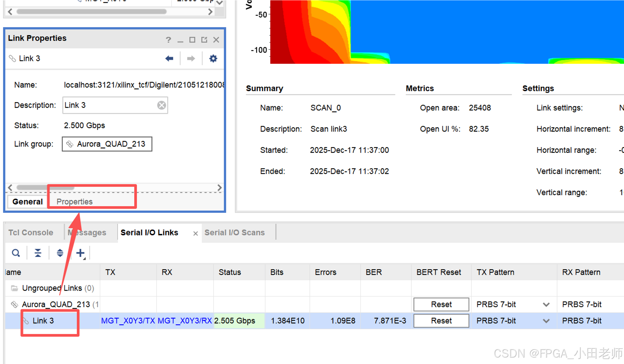Click the search icon in Serial I/O Links toolbar
The height and width of the screenshot is (364, 624).
[16, 253]
